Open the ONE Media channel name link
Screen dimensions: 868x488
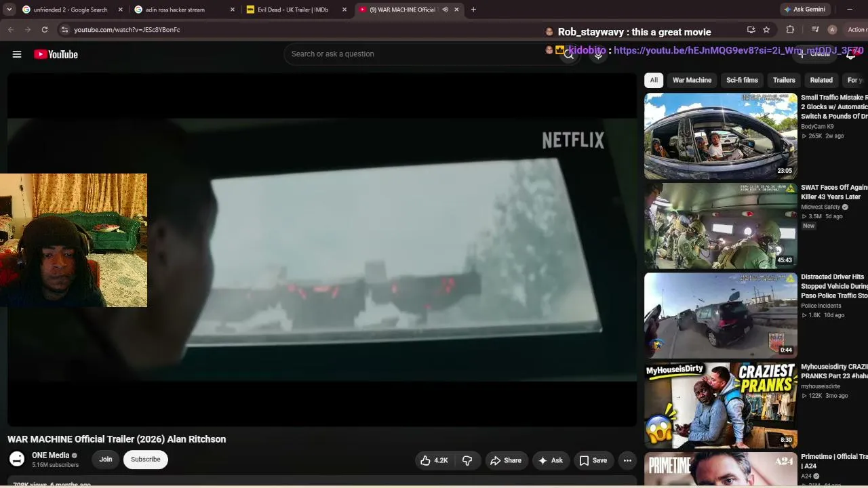(x=51, y=455)
